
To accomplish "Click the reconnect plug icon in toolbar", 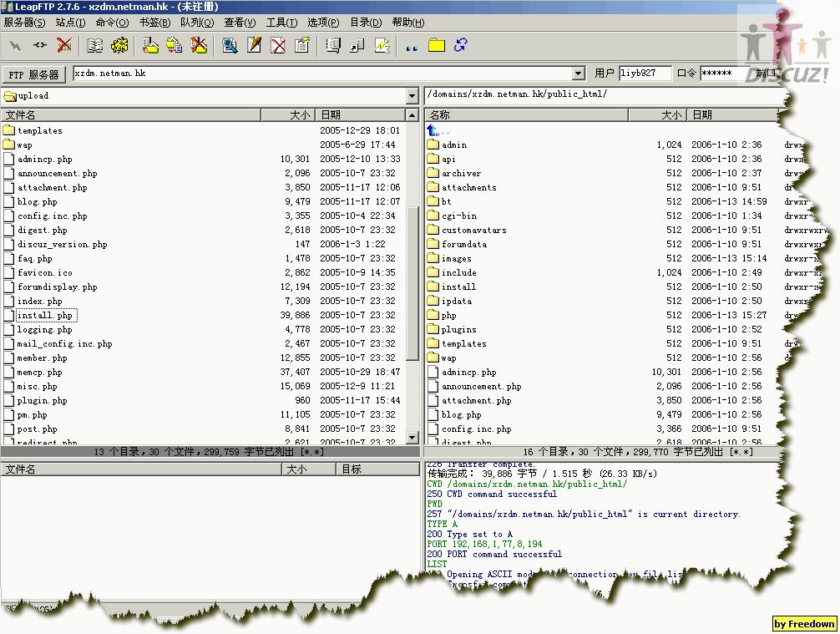I will pos(39,46).
